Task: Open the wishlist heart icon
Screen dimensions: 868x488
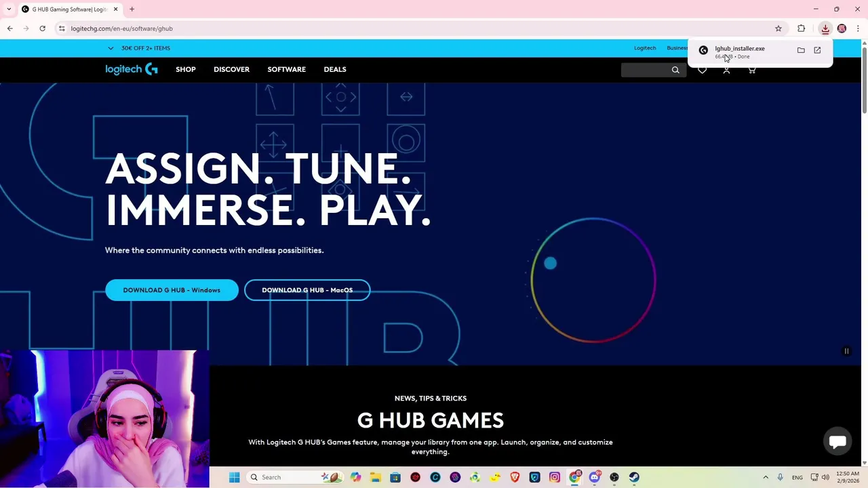Action: [x=702, y=70]
